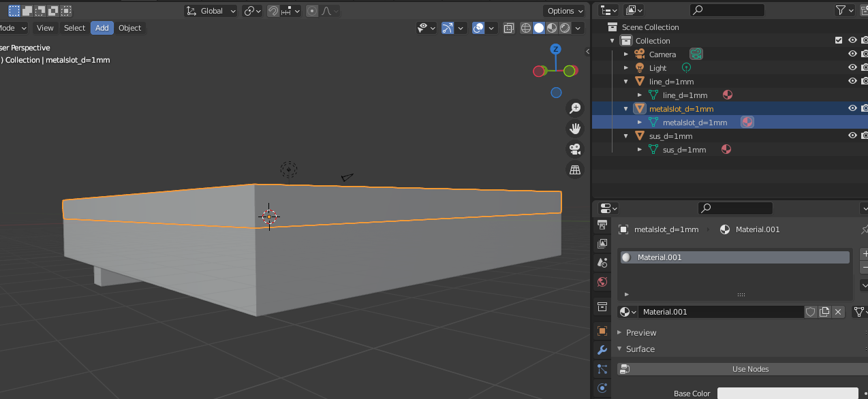This screenshot has height=399, width=868.
Task: Open the View menu
Action: click(x=45, y=28)
